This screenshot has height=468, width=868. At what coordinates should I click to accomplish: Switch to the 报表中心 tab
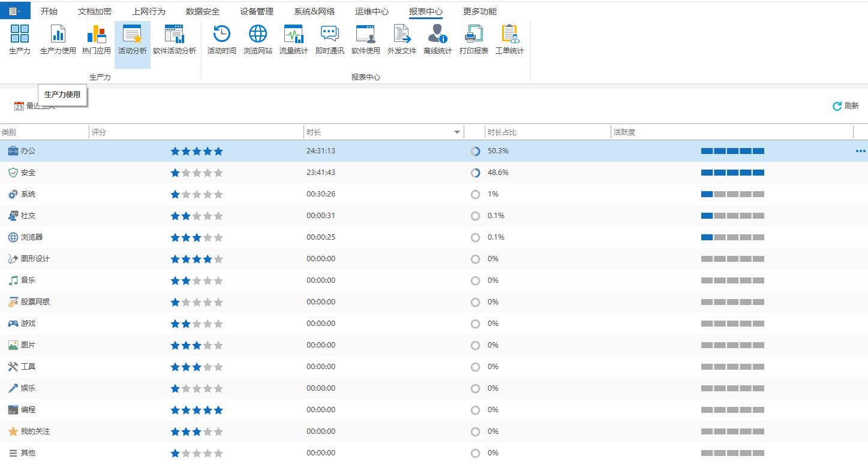426,11
